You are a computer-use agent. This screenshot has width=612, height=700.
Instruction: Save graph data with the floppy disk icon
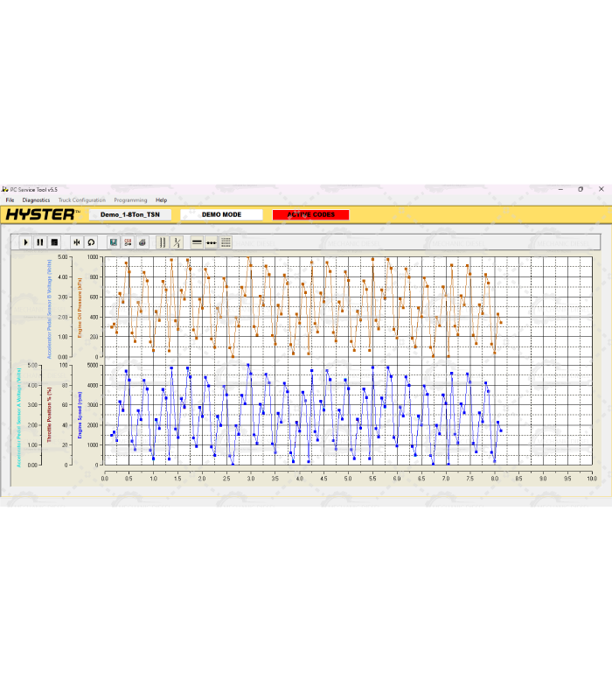(x=114, y=241)
